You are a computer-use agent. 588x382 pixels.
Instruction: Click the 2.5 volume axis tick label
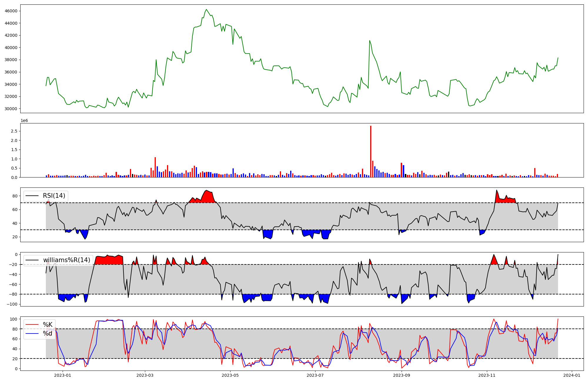click(14, 131)
